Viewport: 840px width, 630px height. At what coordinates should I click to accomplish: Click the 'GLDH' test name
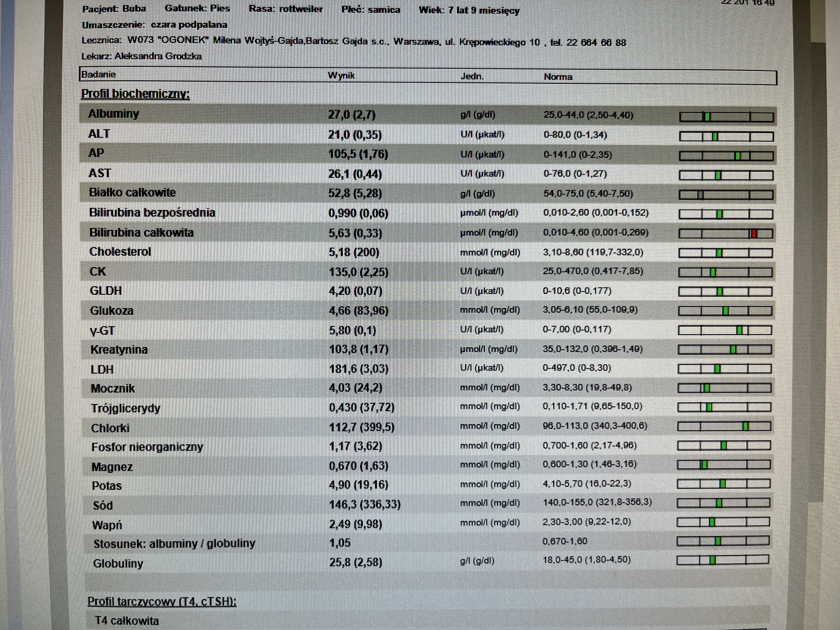tap(106, 291)
